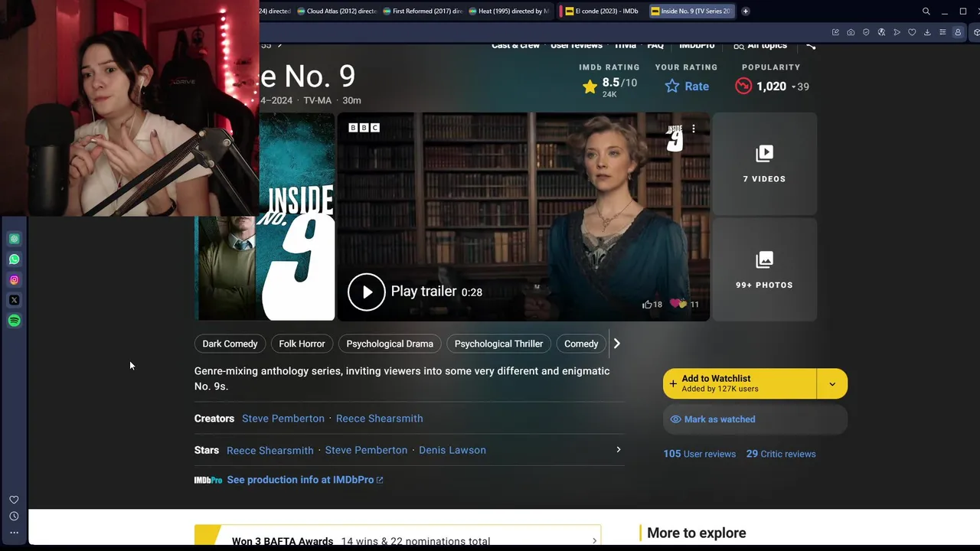Open creator Steve Pemberton's page

pos(283,419)
